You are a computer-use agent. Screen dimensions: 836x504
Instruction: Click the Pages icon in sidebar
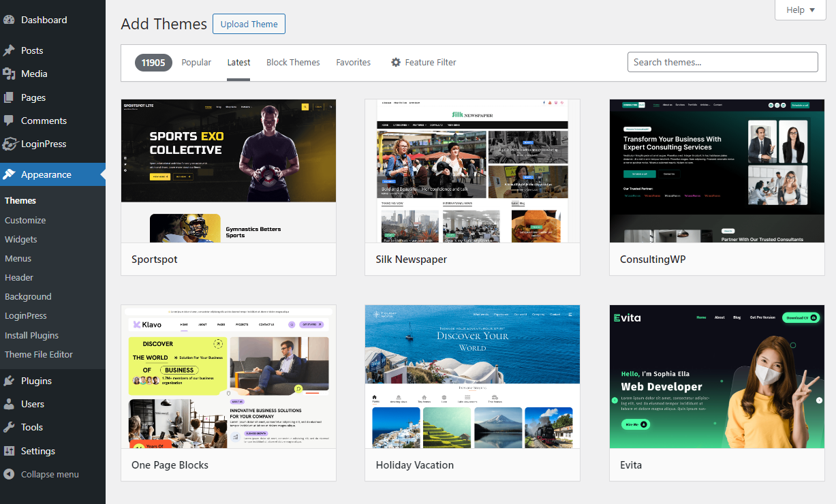(9, 97)
